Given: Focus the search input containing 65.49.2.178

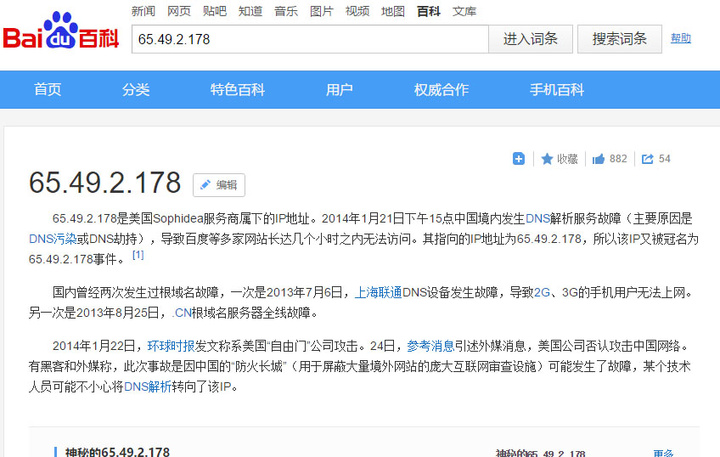Looking at the screenshot, I should [x=310, y=39].
